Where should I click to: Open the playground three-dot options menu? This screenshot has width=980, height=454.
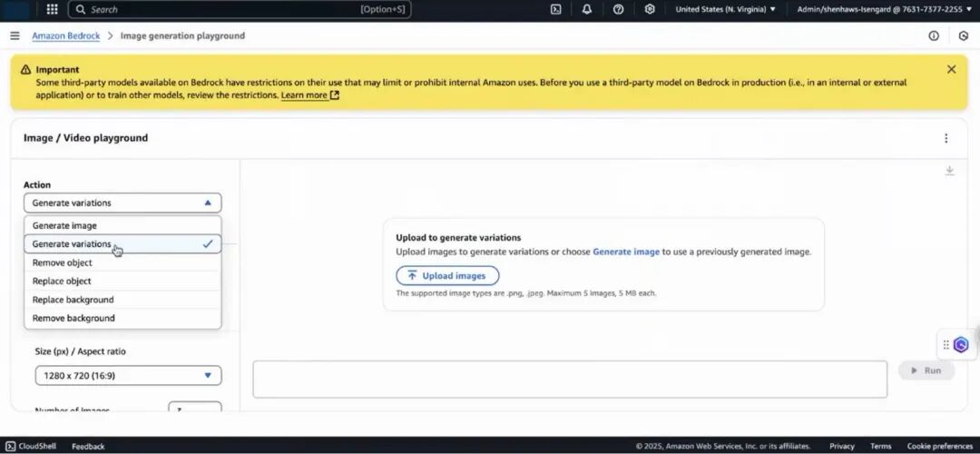tap(946, 138)
